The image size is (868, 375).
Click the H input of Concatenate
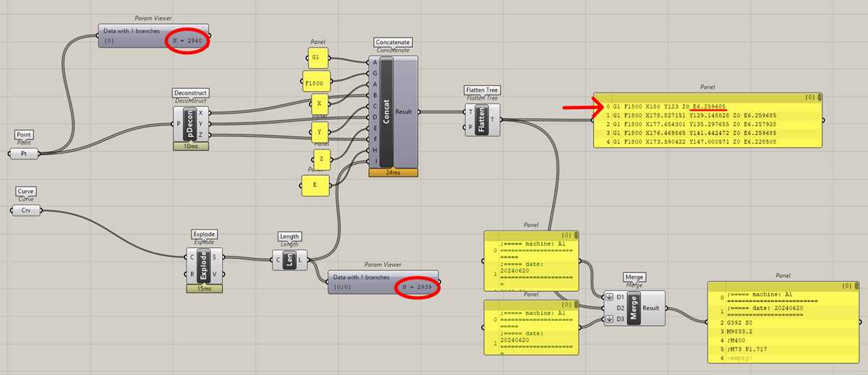(375, 149)
